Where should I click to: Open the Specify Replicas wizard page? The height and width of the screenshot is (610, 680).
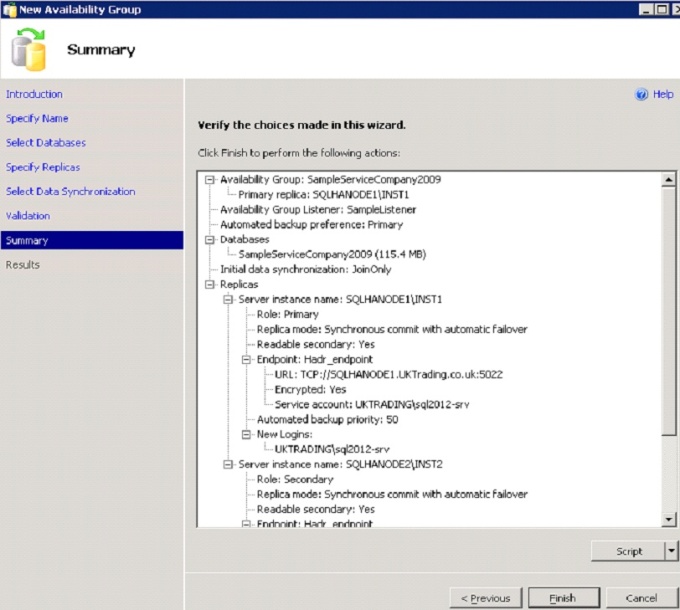point(43,167)
